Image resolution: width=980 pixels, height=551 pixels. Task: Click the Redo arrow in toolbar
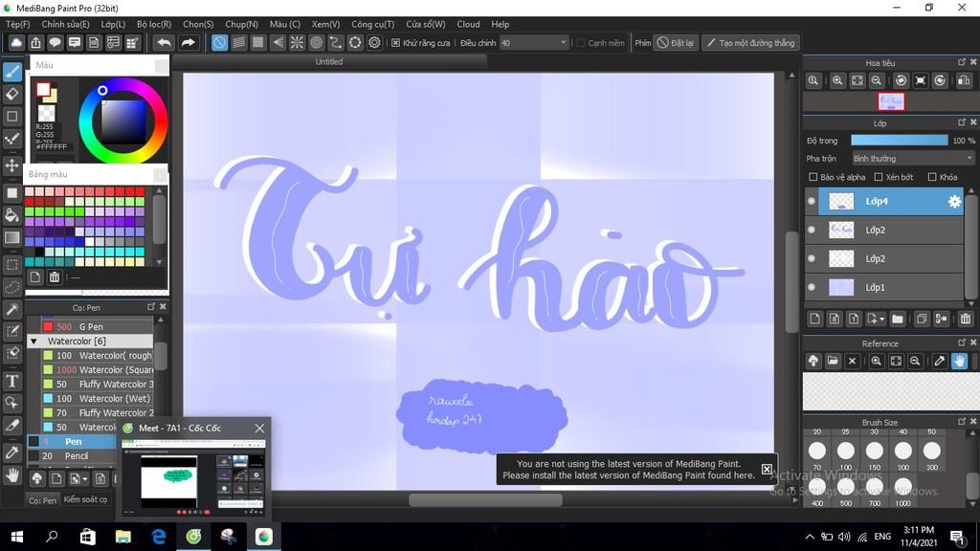188,42
